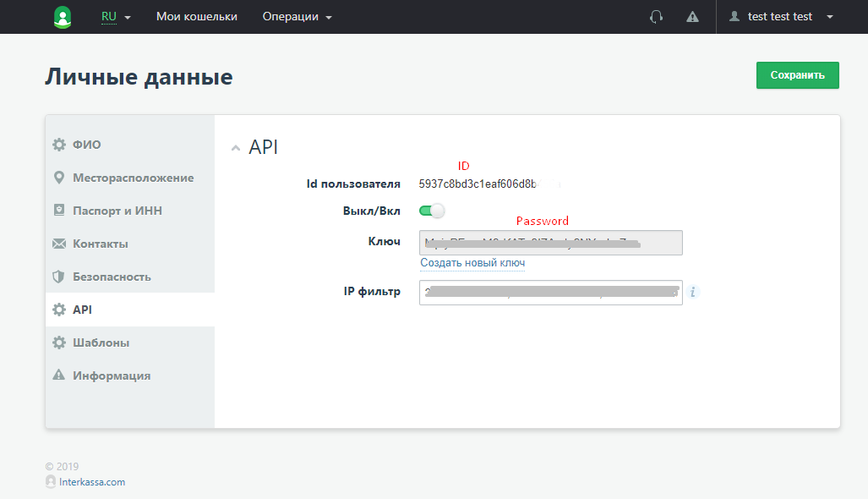
Task: Open the test test test user menu
Action: (781, 17)
